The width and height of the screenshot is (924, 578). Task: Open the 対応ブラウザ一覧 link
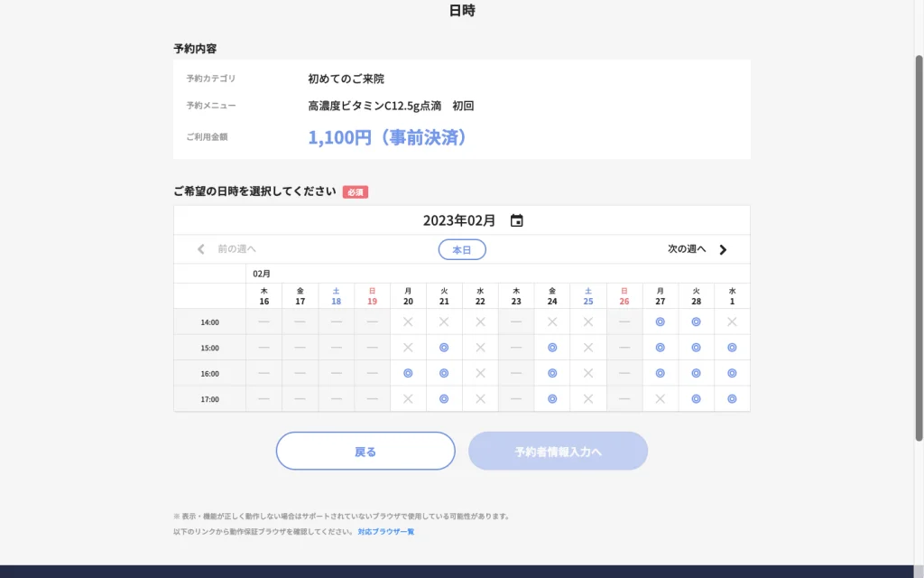(386, 531)
